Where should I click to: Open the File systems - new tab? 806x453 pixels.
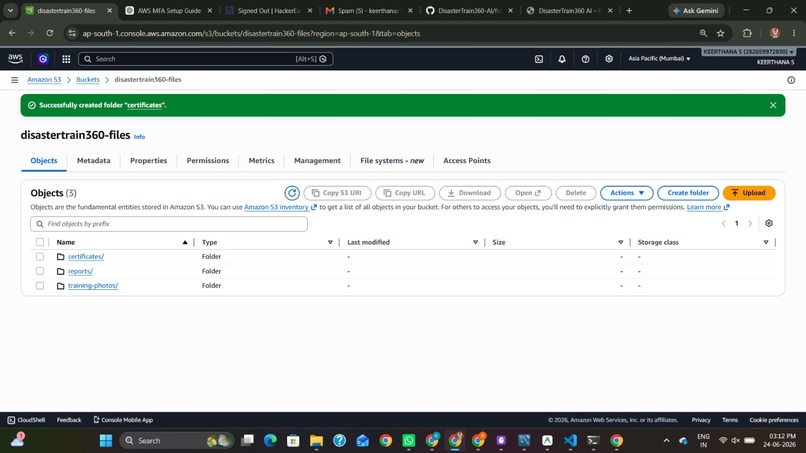(x=392, y=160)
